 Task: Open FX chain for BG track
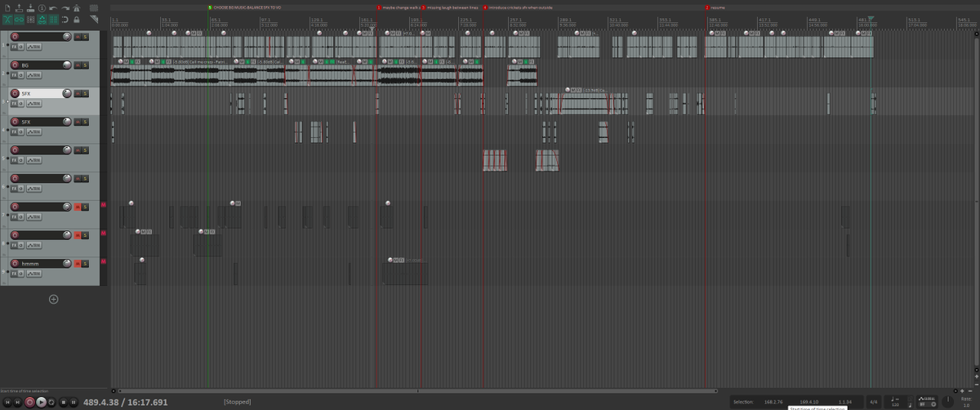[14, 75]
